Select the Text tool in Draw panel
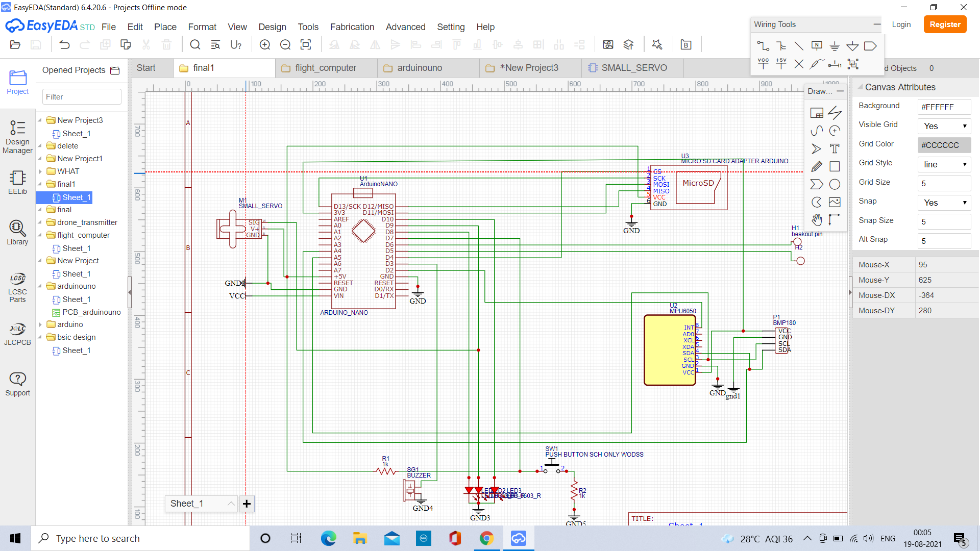Screen dimensions: 980x551 tap(835, 148)
